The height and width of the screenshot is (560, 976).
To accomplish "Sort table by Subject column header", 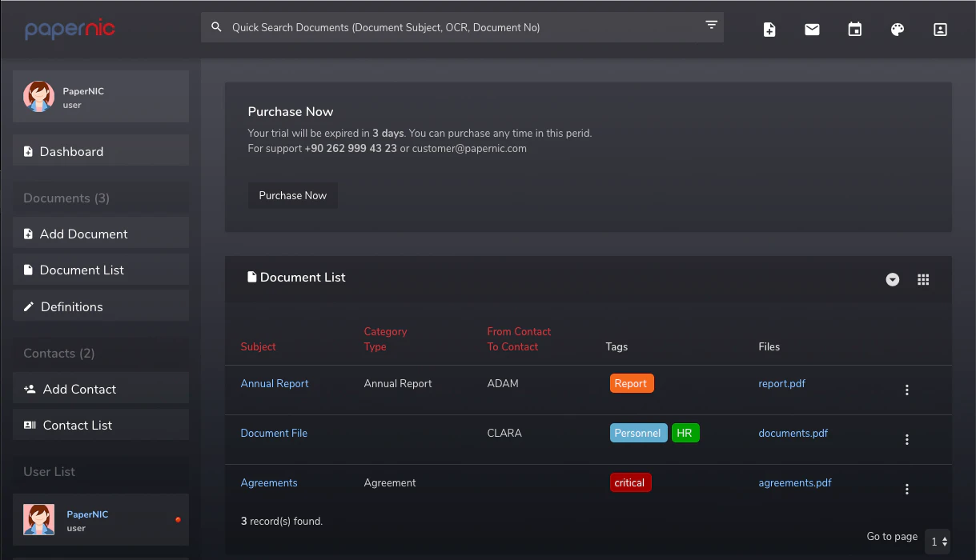I will coord(258,346).
